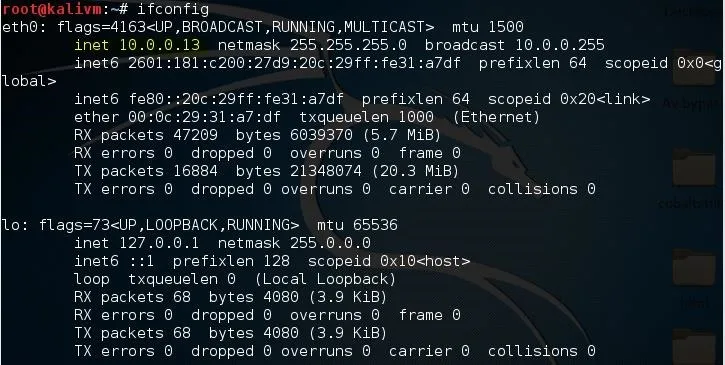This screenshot has height=365, width=725.
Task: Click the netmask 255.255.255.0 value
Action: click(x=312, y=45)
